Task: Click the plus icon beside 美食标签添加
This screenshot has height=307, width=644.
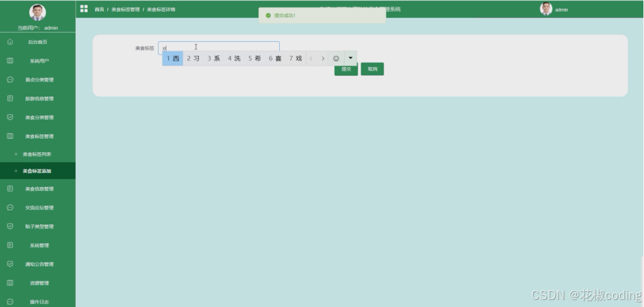Action: coord(16,171)
